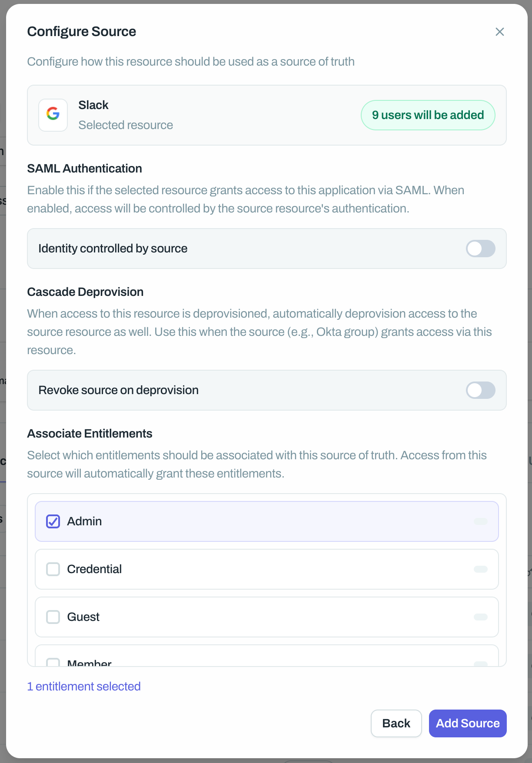The height and width of the screenshot is (763, 532).
Task: Go Back to the previous step
Action: [x=396, y=723]
